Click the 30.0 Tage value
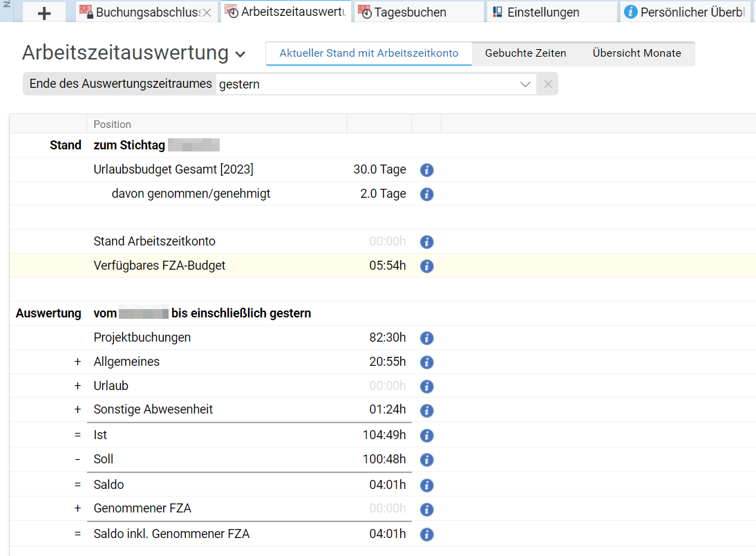 coord(379,169)
